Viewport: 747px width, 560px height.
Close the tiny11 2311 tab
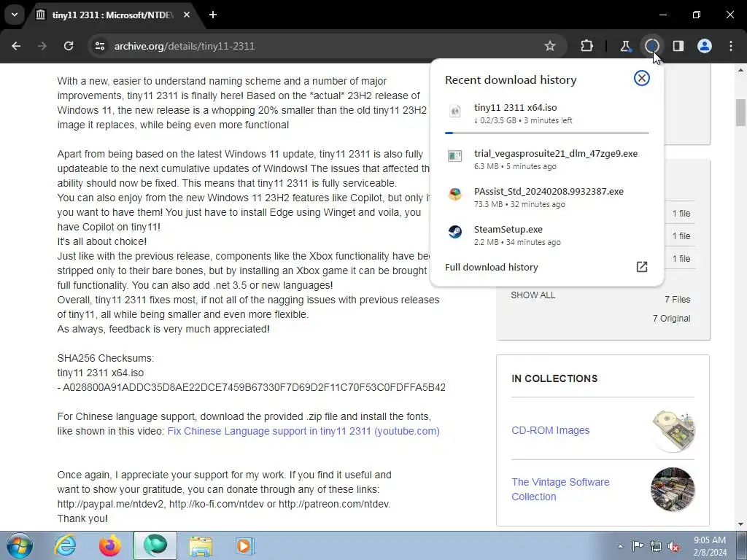[x=187, y=15]
